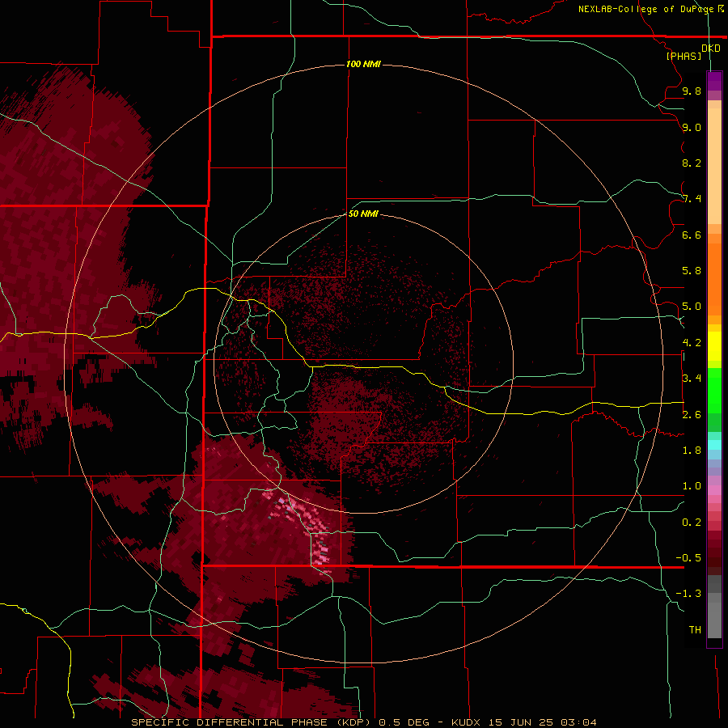Click the 9.0 value on the scale

[x=692, y=127]
